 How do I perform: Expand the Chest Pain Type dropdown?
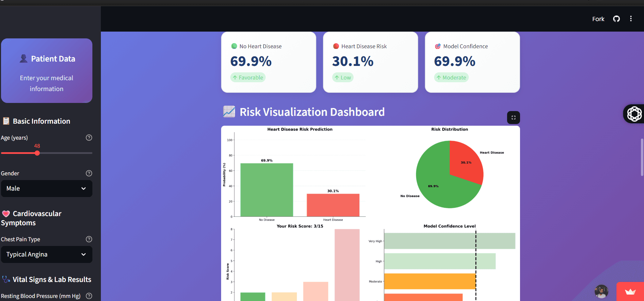(x=47, y=254)
